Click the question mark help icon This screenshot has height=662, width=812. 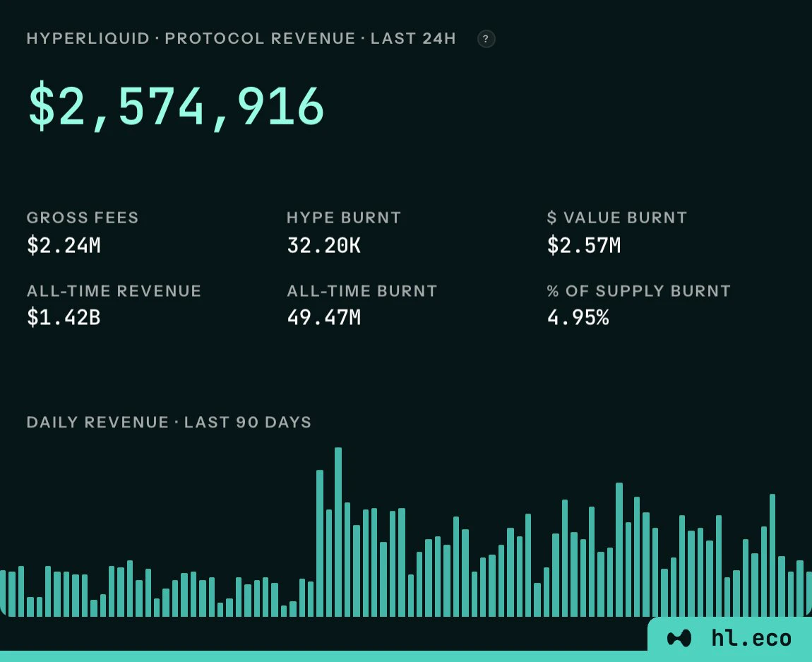click(x=486, y=39)
